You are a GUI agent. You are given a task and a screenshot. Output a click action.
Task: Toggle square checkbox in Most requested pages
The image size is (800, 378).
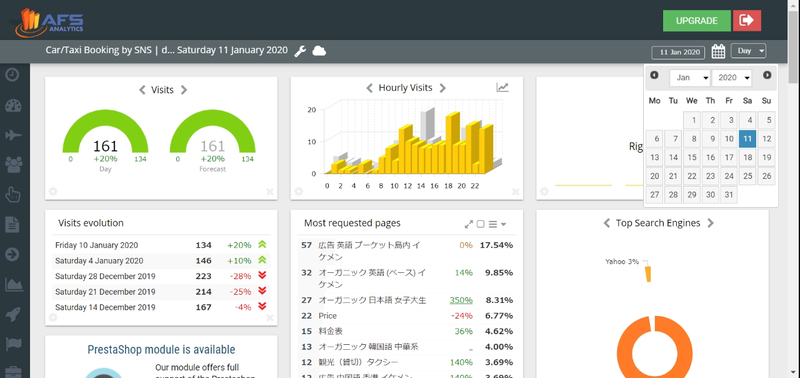click(x=480, y=224)
